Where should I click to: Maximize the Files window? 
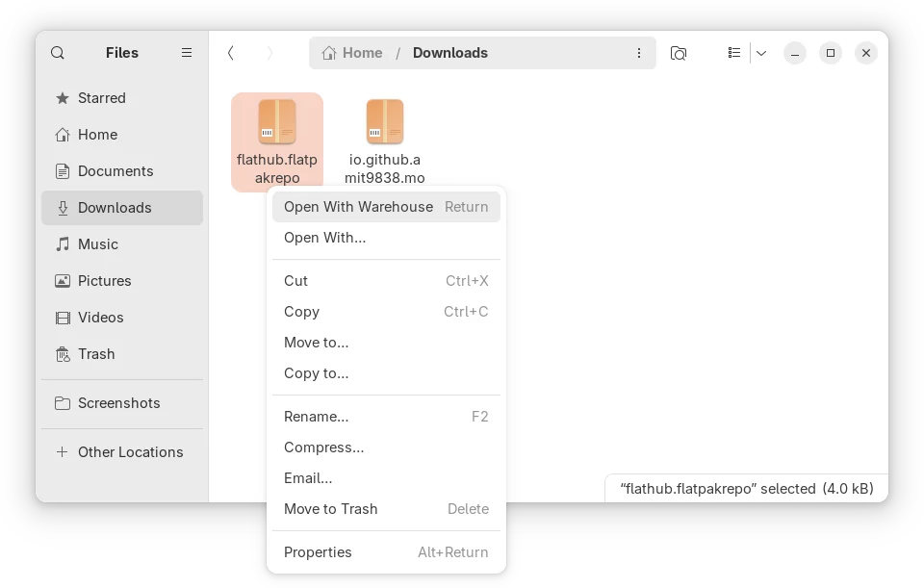click(x=831, y=53)
